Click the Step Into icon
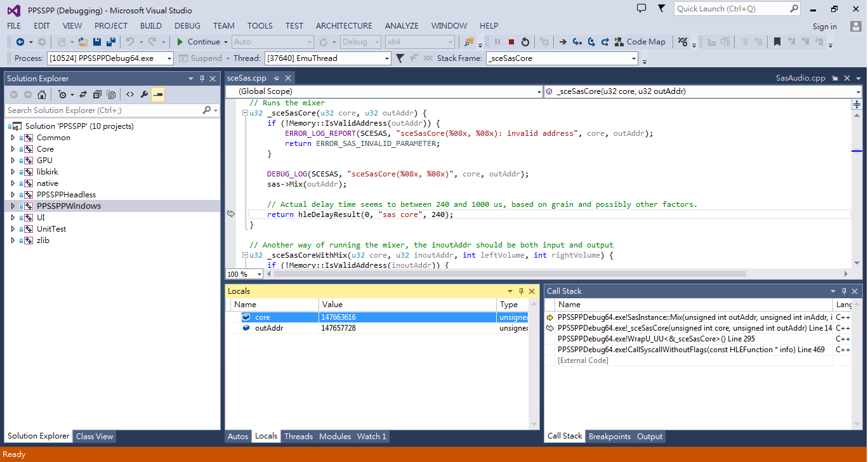 pos(577,42)
